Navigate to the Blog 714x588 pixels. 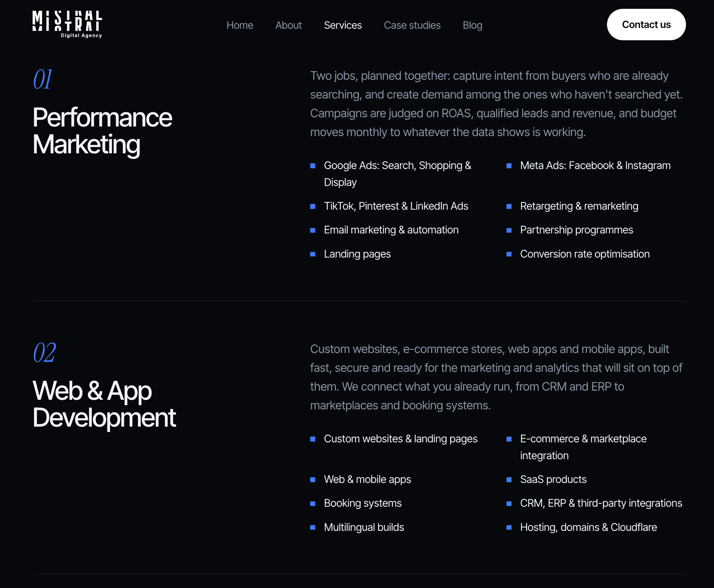tap(472, 25)
